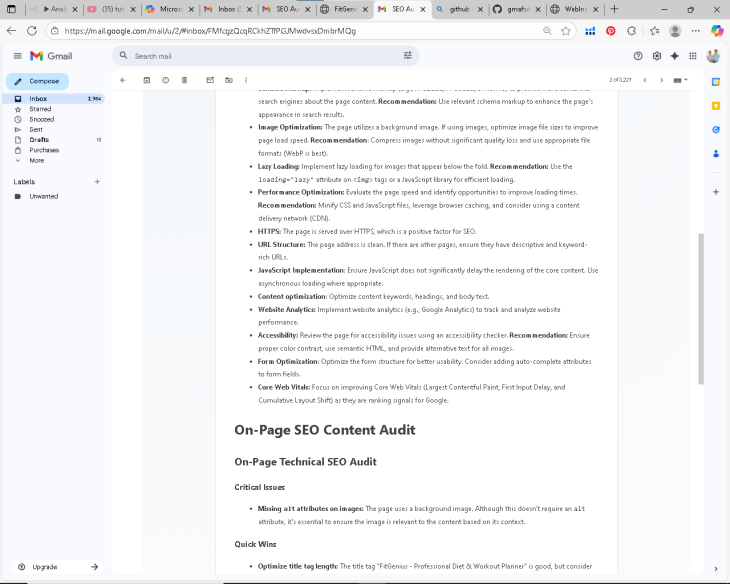Open Gmail settings gear icon
730x584 pixels.
[x=657, y=56]
